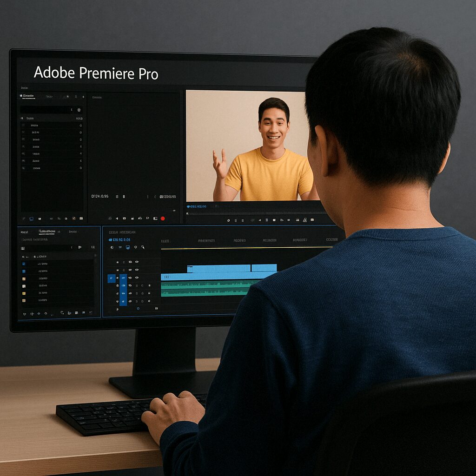
Task: Select the short second clip on the upper video track
Action: pos(264,268)
